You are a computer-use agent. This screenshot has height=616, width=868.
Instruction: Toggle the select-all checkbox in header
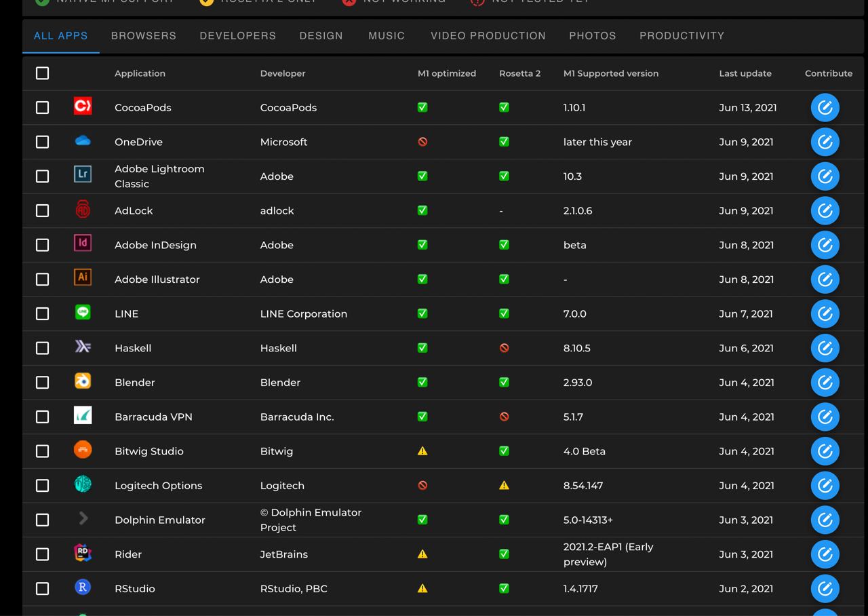point(42,73)
